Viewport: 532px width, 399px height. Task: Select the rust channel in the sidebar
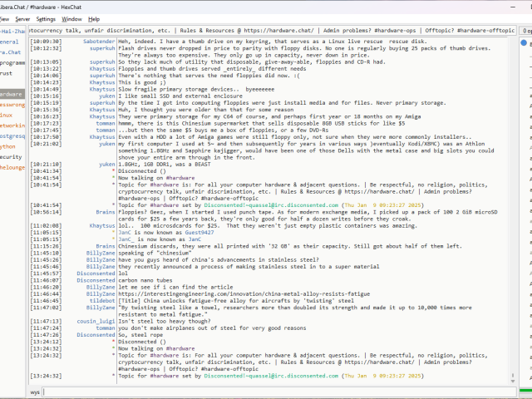click(7, 73)
